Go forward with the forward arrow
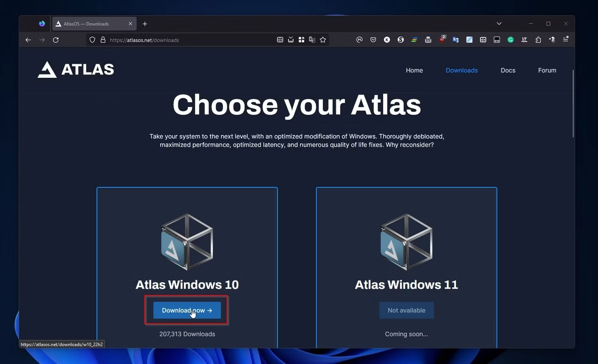The height and width of the screenshot is (364, 598). click(x=42, y=40)
